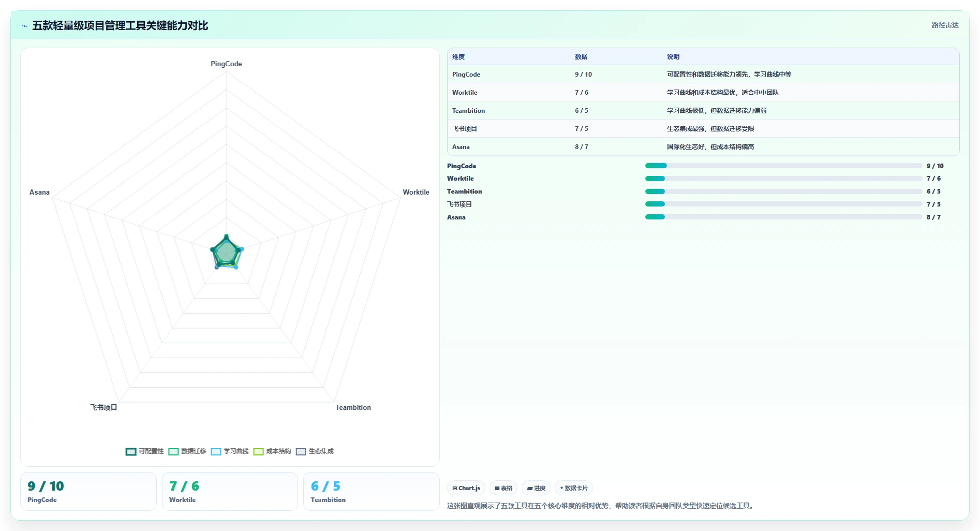Toggle the 数据迁移 legend series
Screen dimensions: 980x531
click(x=187, y=451)
